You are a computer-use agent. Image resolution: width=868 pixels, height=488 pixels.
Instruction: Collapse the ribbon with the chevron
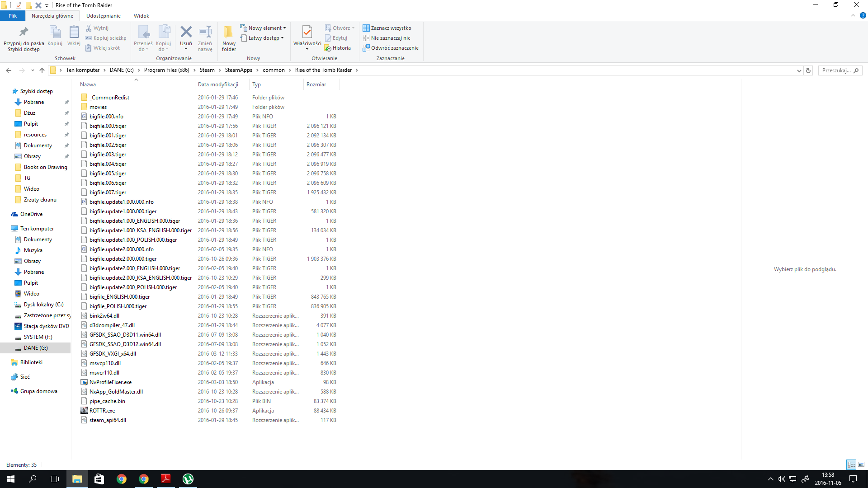[853, 15]
